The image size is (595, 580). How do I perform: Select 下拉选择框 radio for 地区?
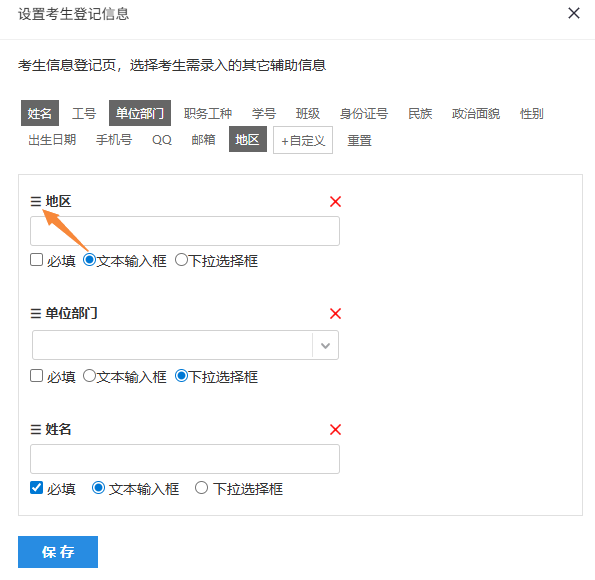(181, 260)
